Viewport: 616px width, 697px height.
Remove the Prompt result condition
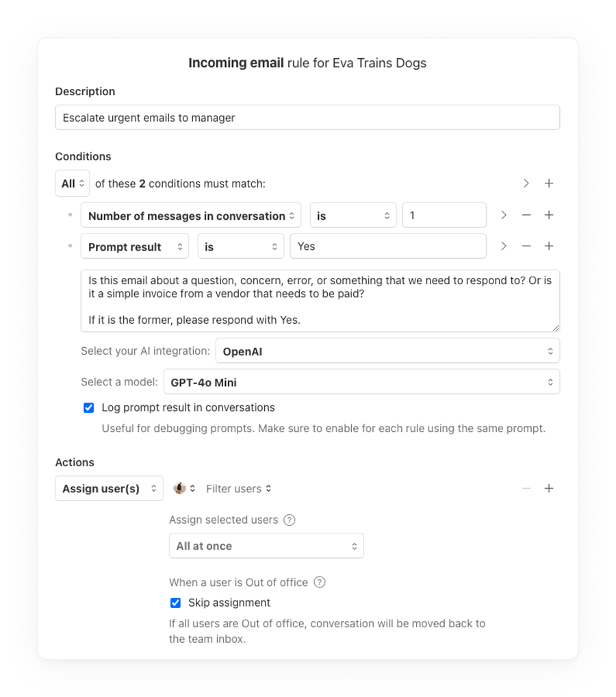[x=526, y=246]
